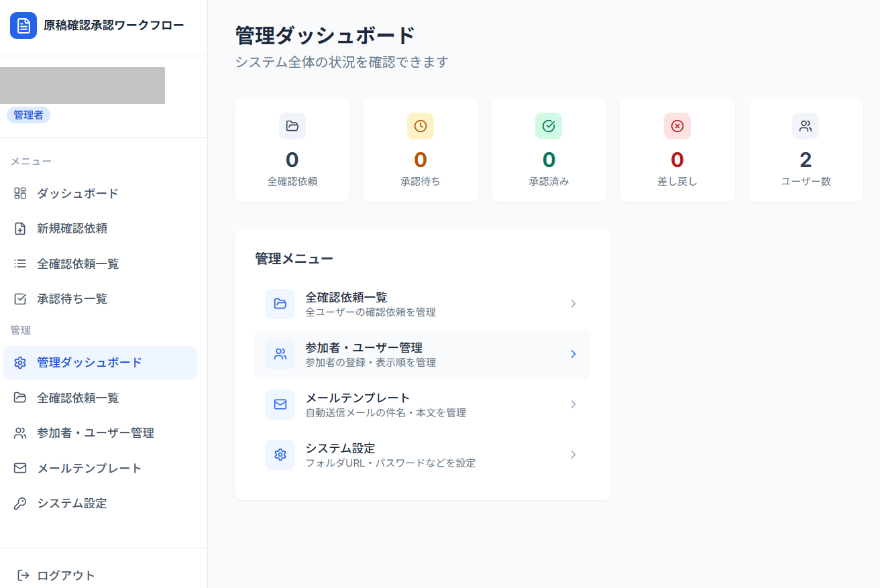The width and height of the screenshot is (880, 588).
Task: Click the 承認待ち label on its stat card
Action: point(421,181)
